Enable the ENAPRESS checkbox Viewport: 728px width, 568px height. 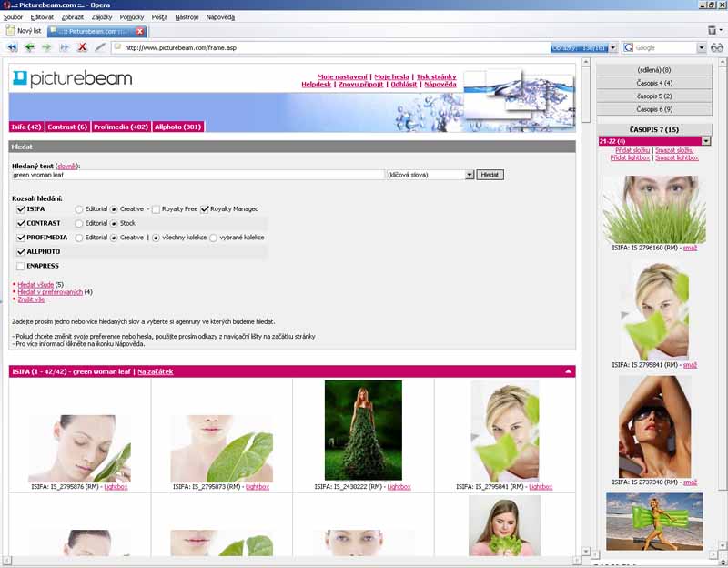pyautogui.click(x=21, y=266)
